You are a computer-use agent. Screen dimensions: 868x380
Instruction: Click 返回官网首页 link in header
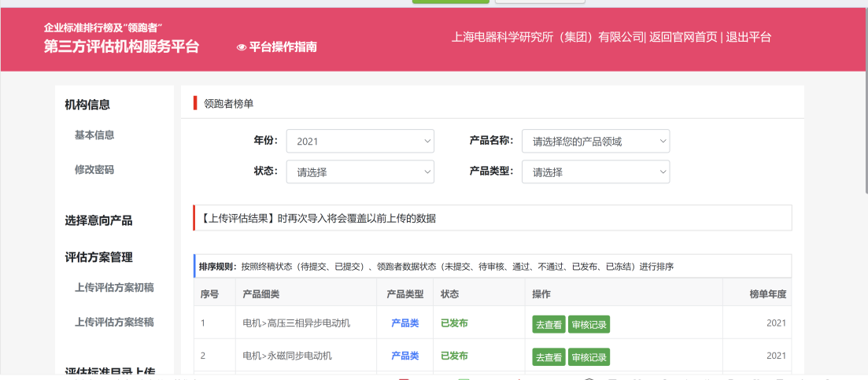coord(683,37)
